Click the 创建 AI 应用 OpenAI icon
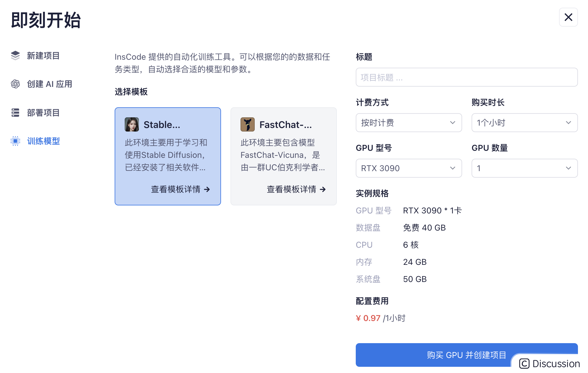Image resolution: width=588 pixels, height=373 pixels. pyautogui.click(x=15, y=84)
